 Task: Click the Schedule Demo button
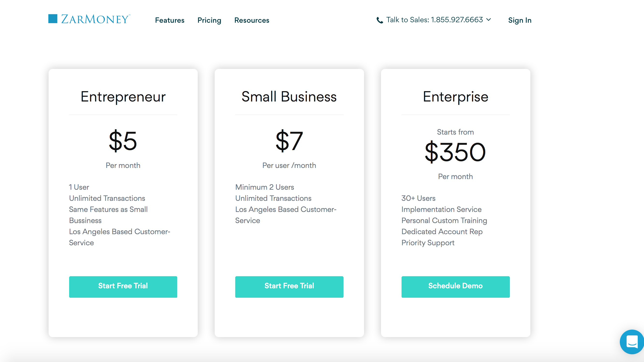[x=455, y=286]
